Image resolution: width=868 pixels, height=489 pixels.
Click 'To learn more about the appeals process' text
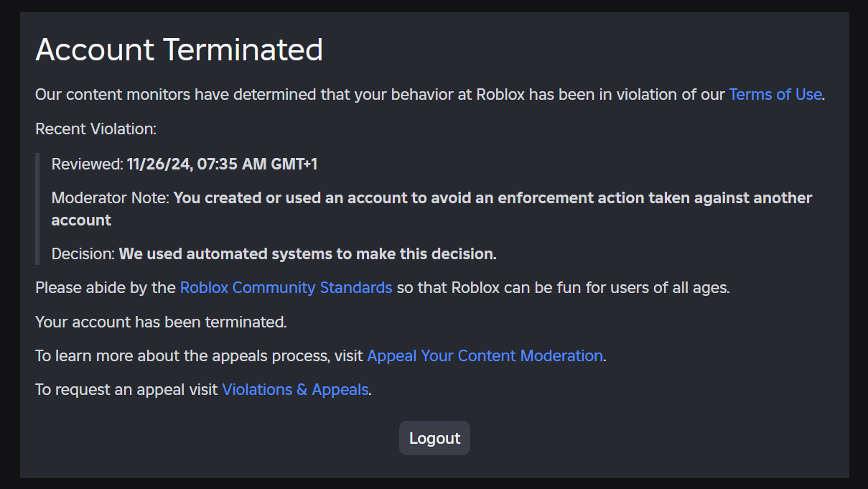click(x=200, y=356)
